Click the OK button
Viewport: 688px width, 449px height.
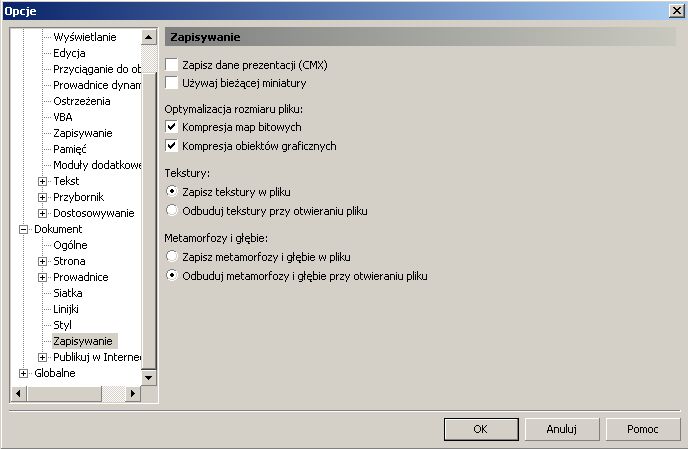[x=480, y=429]
